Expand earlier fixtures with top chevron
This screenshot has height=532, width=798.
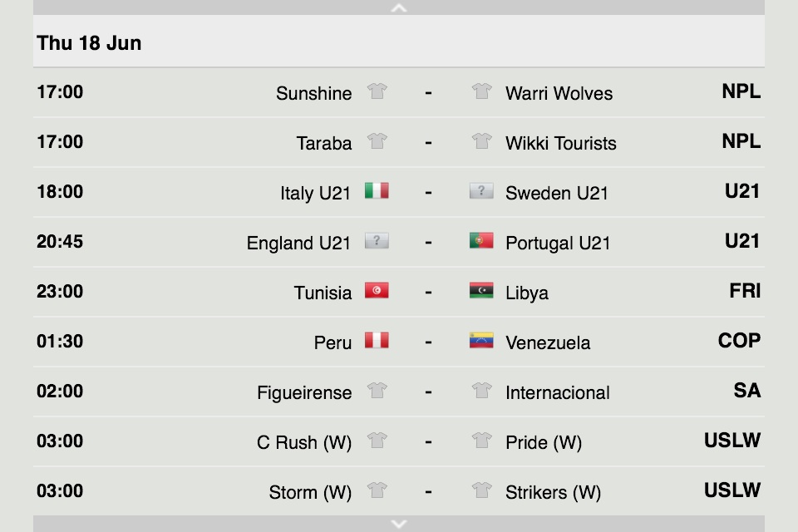point(399,7)
